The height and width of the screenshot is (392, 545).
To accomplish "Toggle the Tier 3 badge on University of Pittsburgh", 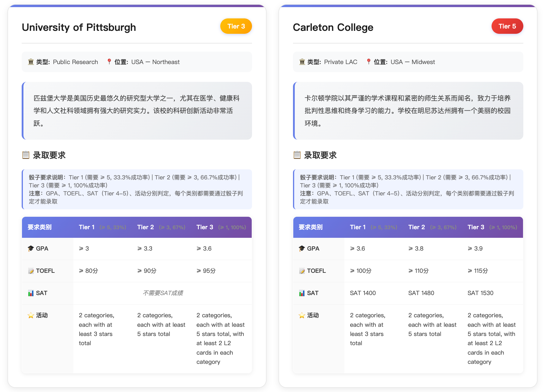I will click(236, 26).
